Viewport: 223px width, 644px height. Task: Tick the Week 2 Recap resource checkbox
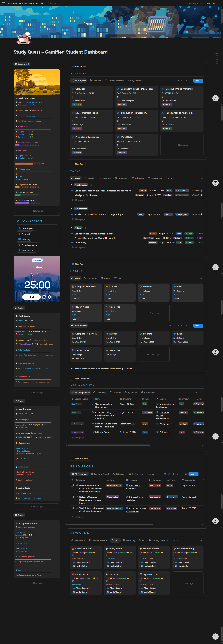pos(72,508)
